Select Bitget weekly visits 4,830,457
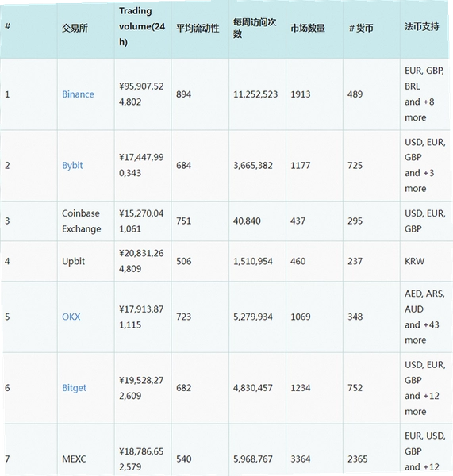Image resolution: width=453 pixels, height=476 pixels. [253, 388]
